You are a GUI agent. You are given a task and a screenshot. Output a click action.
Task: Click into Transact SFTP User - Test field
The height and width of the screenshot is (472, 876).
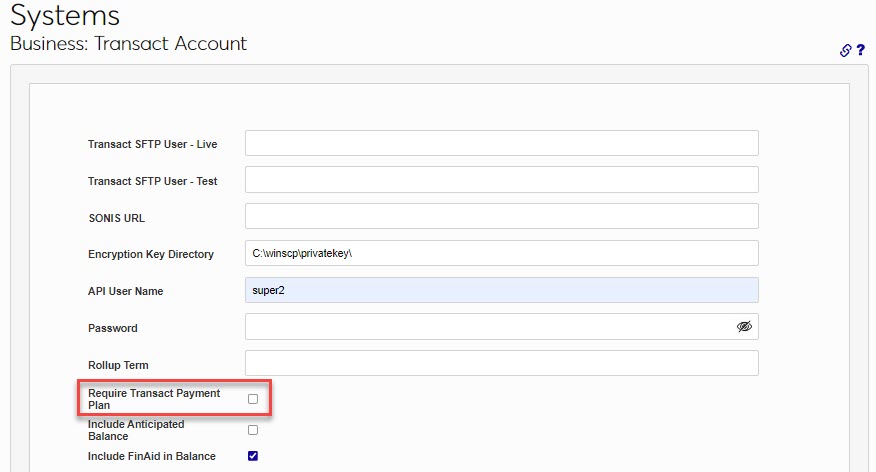[502, 179]
